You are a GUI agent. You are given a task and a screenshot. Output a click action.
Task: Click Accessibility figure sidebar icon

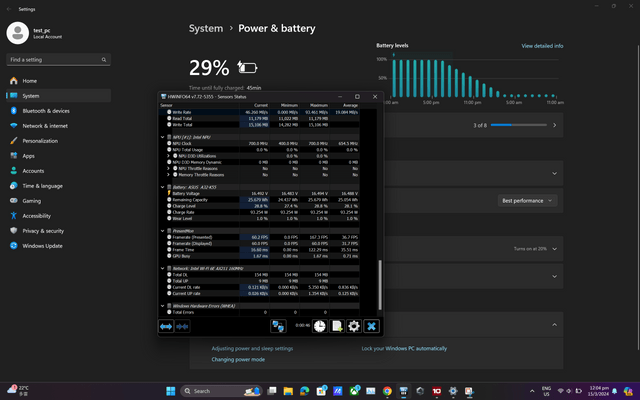(13, 216)
